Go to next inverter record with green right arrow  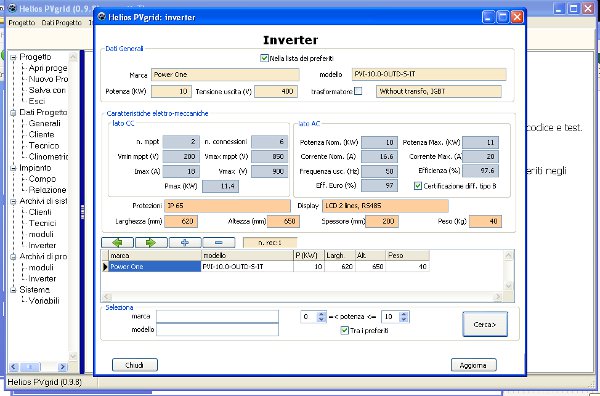[x=151, y=243]
